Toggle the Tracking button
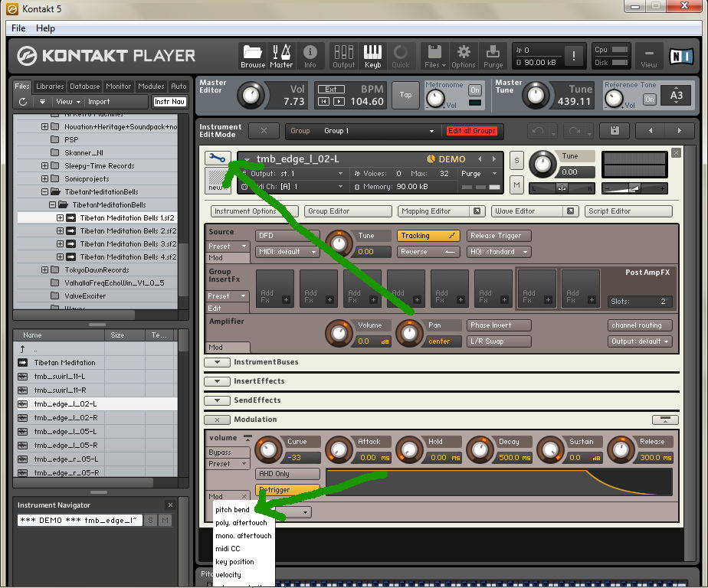This screenshot has height=588, width=708. (428, 236)
